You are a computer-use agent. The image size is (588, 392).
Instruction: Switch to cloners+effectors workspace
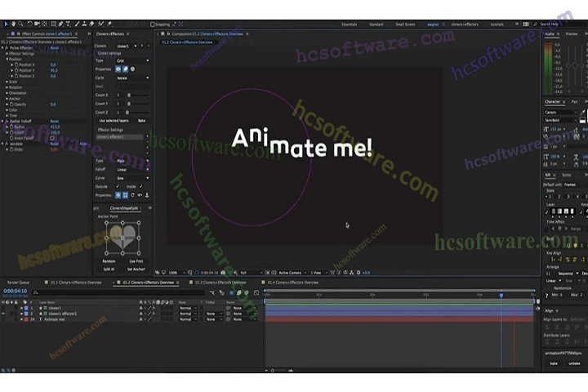[465, 24]
